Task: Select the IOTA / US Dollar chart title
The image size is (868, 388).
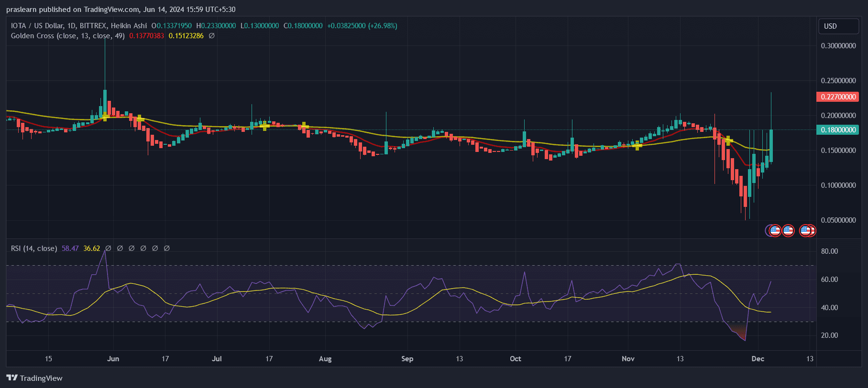Action: 79,26
